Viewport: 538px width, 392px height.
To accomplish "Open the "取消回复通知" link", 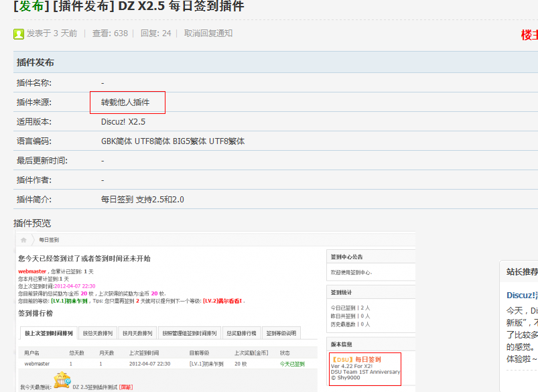I will click(208, 34).
